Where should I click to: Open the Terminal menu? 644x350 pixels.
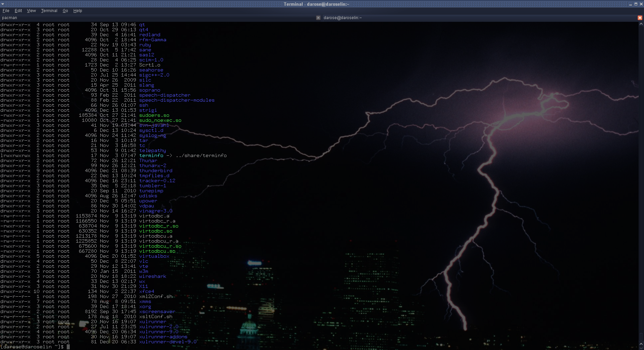[x=49, y=11]
